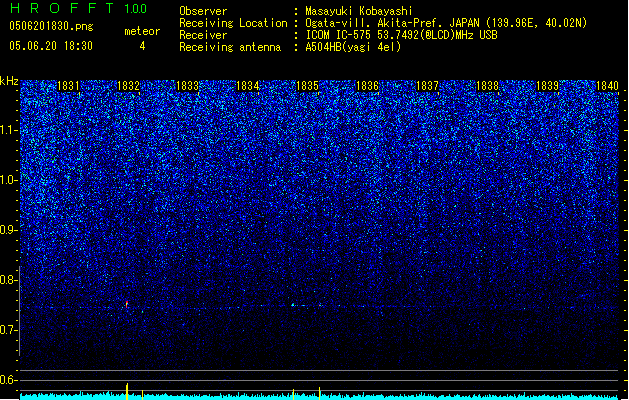Click the 'Receiver' field label
Viewport: 629px width, 400px height.
(x=203, y=35)
